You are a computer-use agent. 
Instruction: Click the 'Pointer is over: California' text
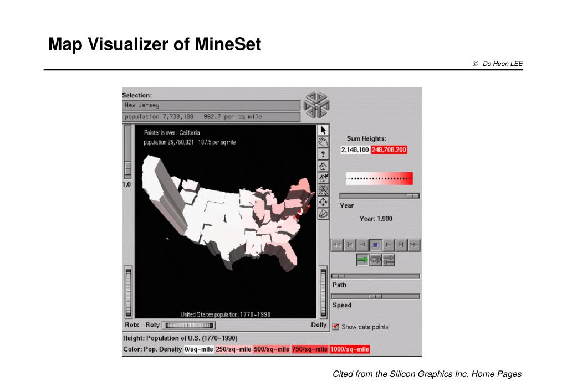click(172, 132)
